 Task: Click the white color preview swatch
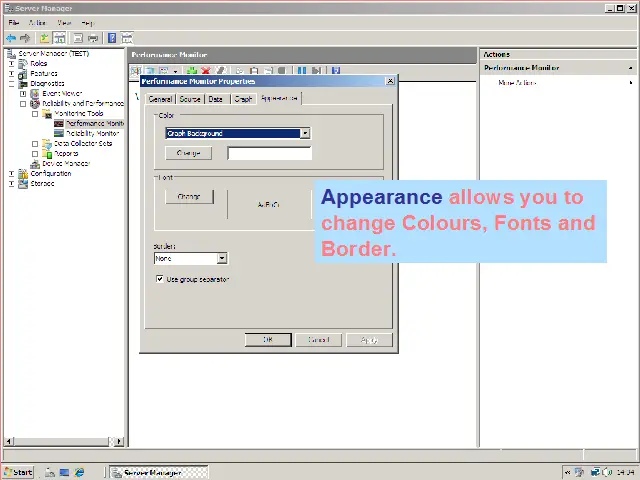(x=269, y=153)
